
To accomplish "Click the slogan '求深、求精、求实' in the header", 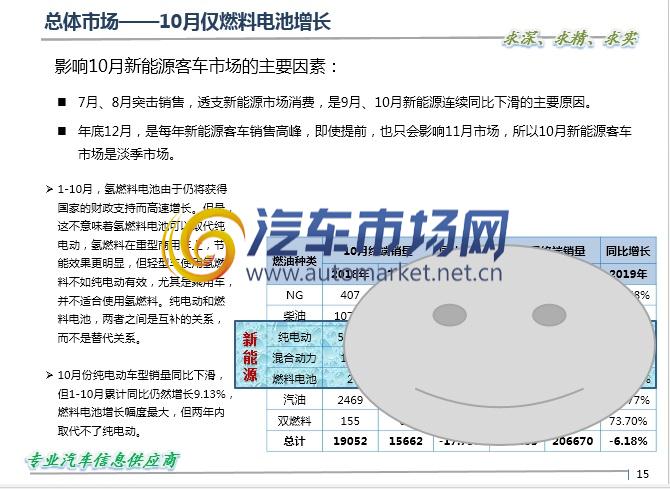I will click(570, 39).
